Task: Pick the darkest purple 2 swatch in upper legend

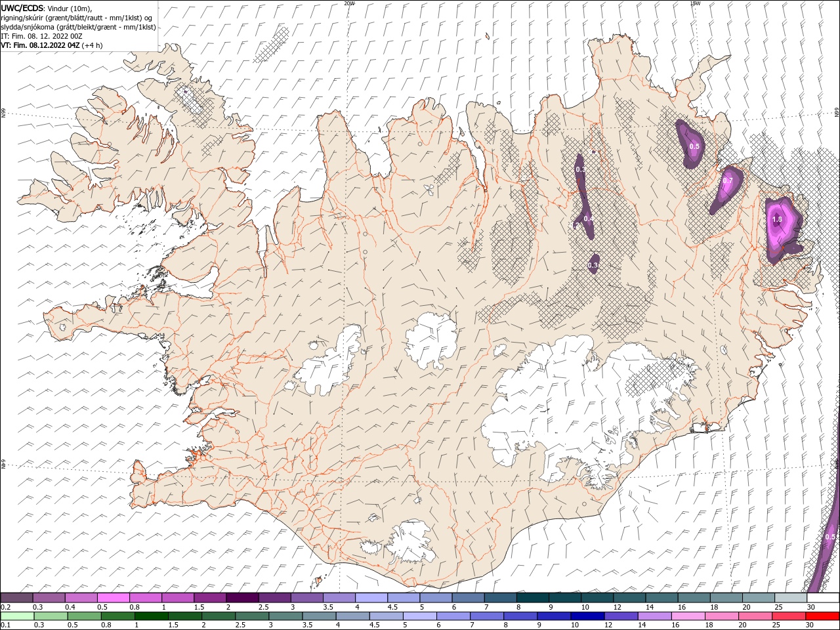Action: pyautogui.click(x=242, y=598)
